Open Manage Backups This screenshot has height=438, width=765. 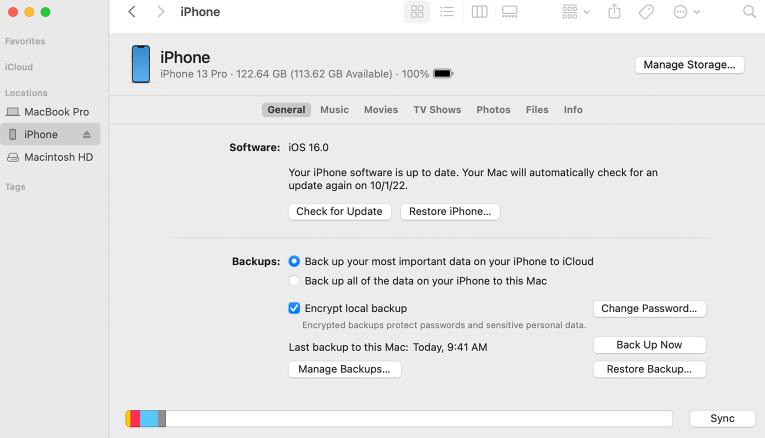point(344,369)
